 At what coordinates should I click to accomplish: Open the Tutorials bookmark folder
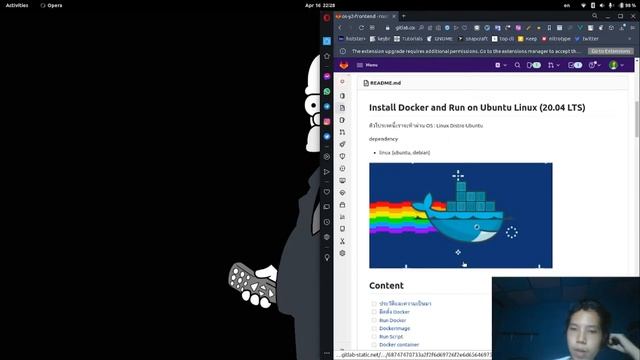(x=408, y=39)
